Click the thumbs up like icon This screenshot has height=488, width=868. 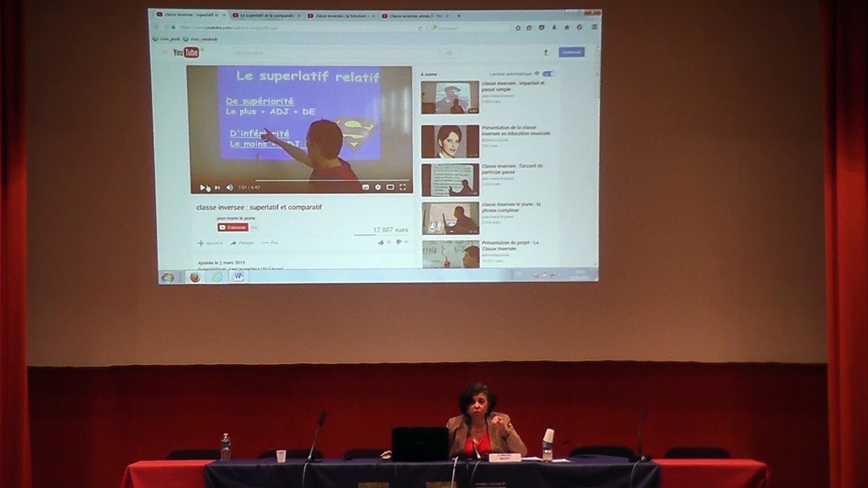tap(381, 242)
